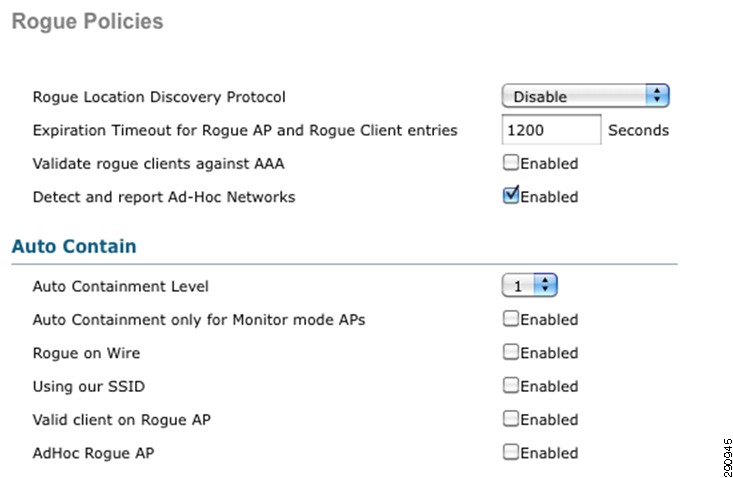Enable Validate rogue clients against AAA

pos(510,163)
